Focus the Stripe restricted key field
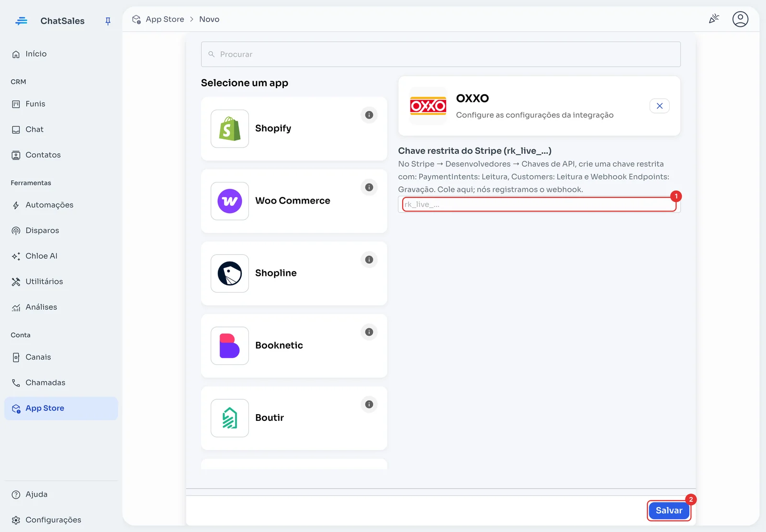 539,204
